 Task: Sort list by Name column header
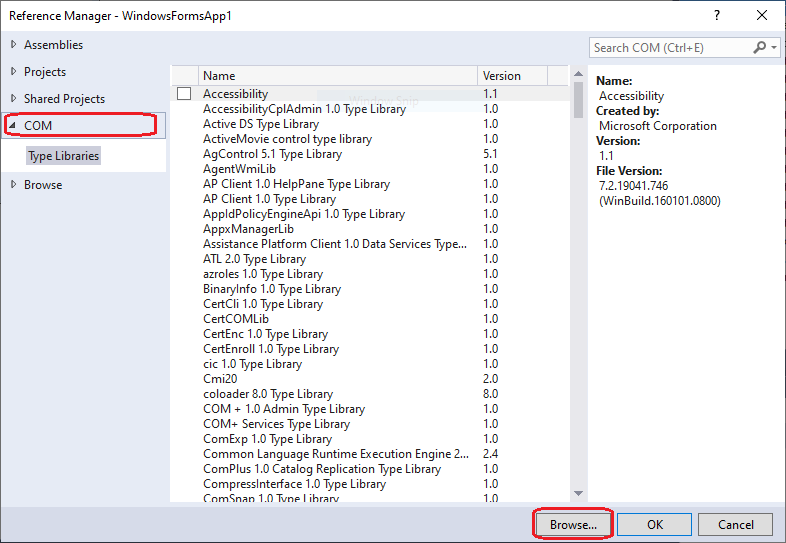[338, 76]
